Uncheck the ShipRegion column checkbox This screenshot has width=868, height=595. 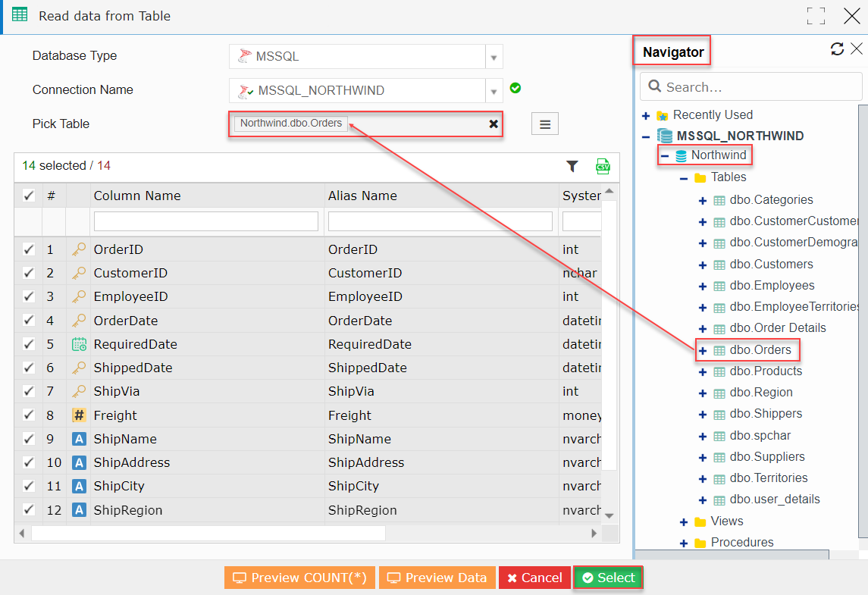point(28,510)
